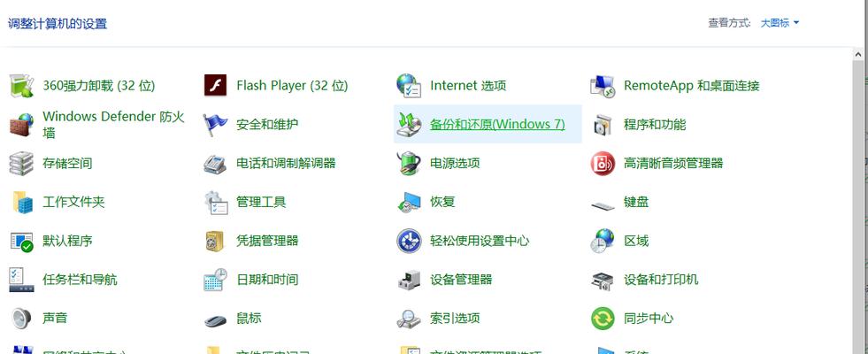Viewport: 868px width, 354px height.
Task: Click the 鼠标 mouse icon
Action: click(215, 320)
